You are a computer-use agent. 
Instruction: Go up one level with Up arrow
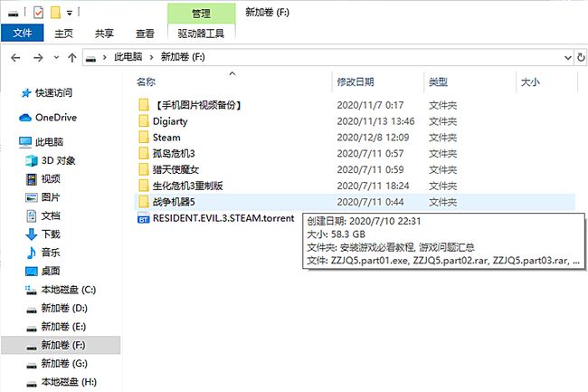coord(72,58)
